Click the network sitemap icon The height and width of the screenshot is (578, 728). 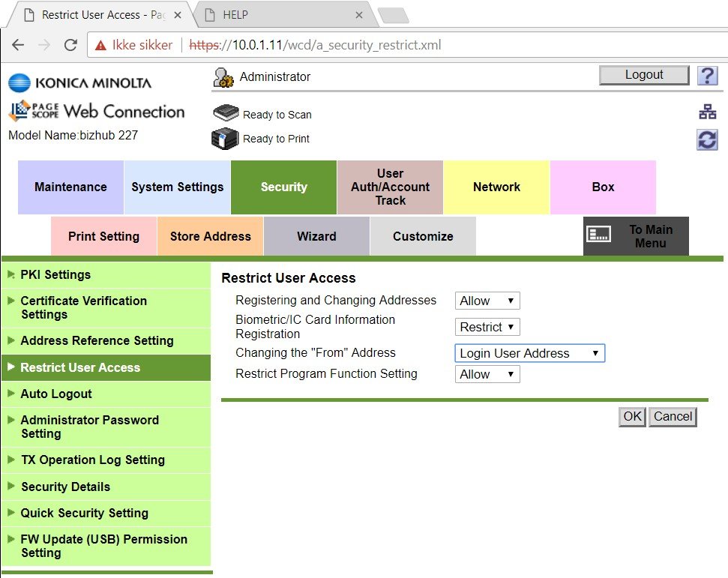[x=707, y=112]
